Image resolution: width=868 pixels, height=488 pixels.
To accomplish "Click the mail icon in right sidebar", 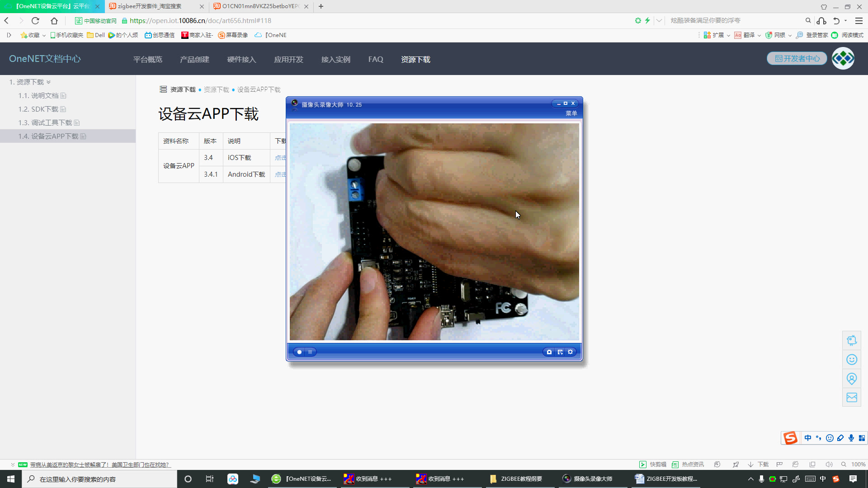I will pyautogui.click(x=852, y=398).
